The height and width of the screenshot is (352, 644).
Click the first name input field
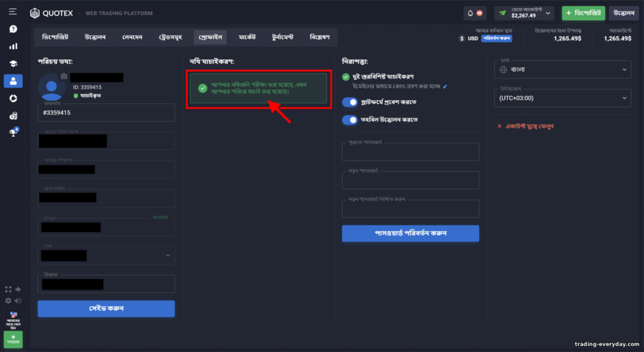(106, 141)
